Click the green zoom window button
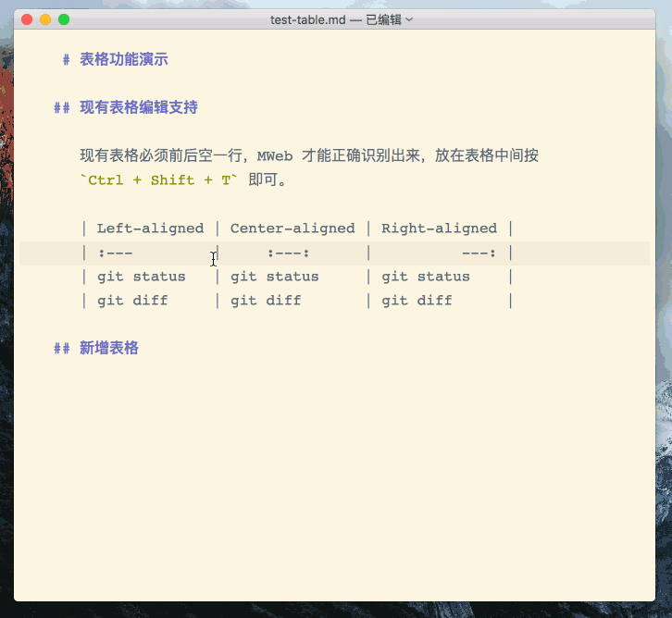This screenshot has height=618, width=672. click(64, 19)
